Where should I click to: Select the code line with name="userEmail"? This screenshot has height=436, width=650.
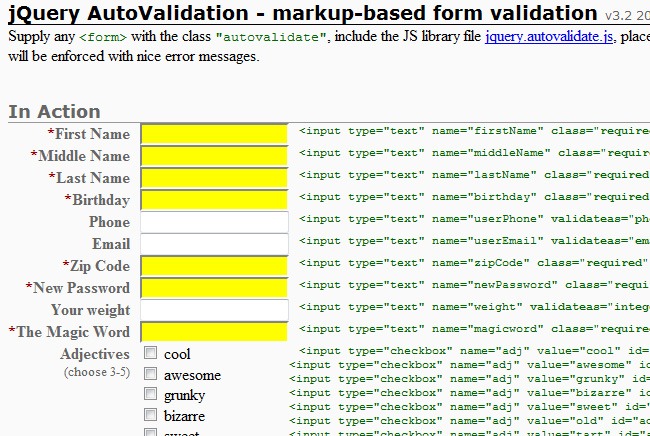click(x=474, y=241)
